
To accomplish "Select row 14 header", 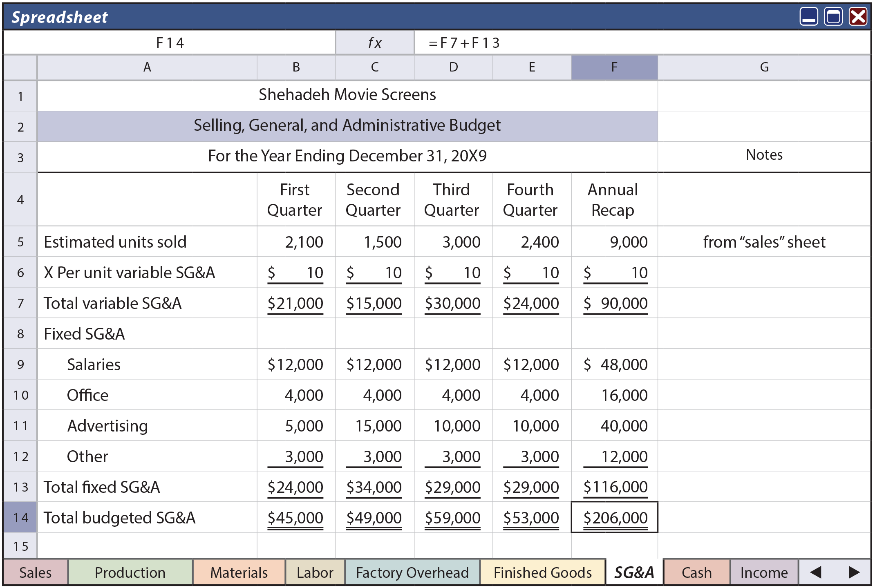I will click(20, 517).
